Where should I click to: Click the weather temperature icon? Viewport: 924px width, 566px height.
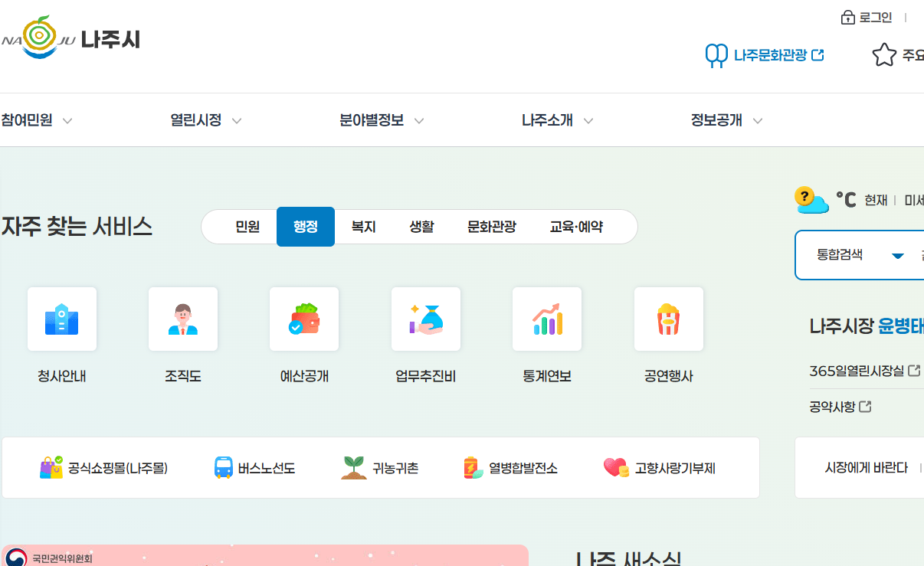click(811, 201)
